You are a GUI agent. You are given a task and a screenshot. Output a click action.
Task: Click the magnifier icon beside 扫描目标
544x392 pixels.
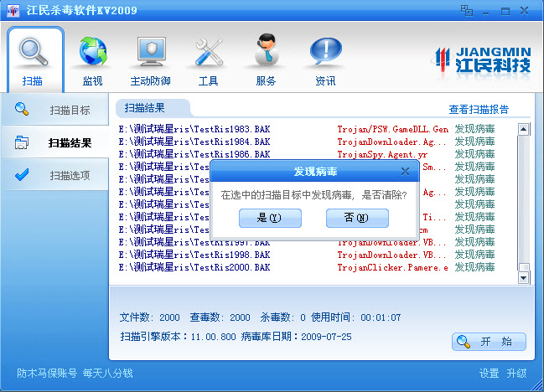pyautogui.click(x=22, y=109)
